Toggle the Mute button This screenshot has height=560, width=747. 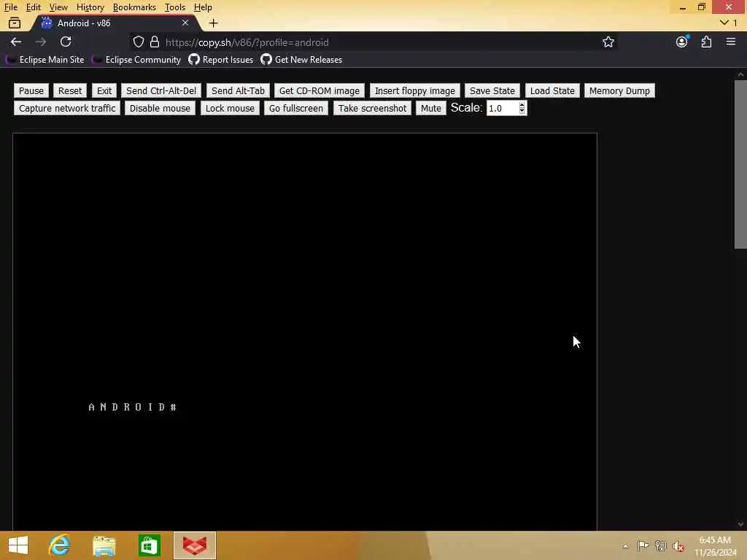click(x=431, y=108)
